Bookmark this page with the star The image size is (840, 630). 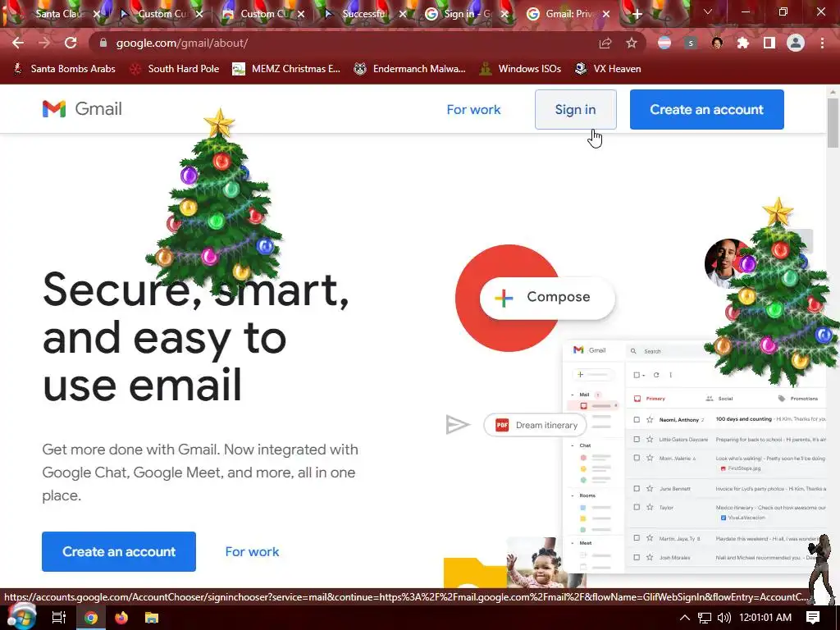[632, 43]
